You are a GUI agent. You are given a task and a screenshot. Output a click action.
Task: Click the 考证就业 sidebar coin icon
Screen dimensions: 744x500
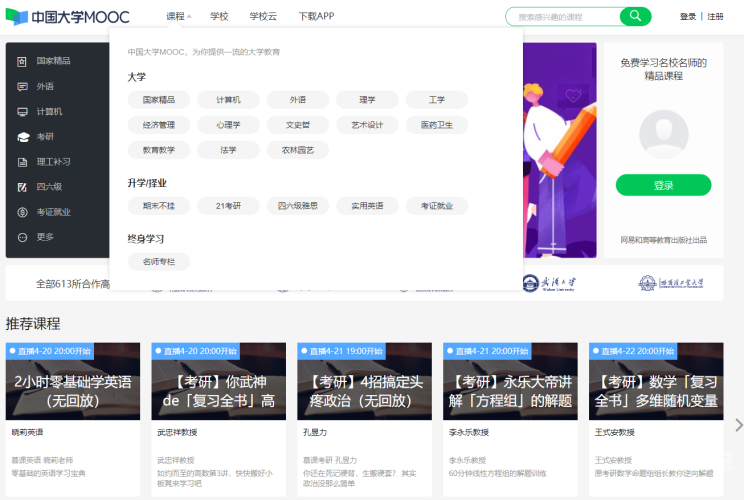pos(22,212)
